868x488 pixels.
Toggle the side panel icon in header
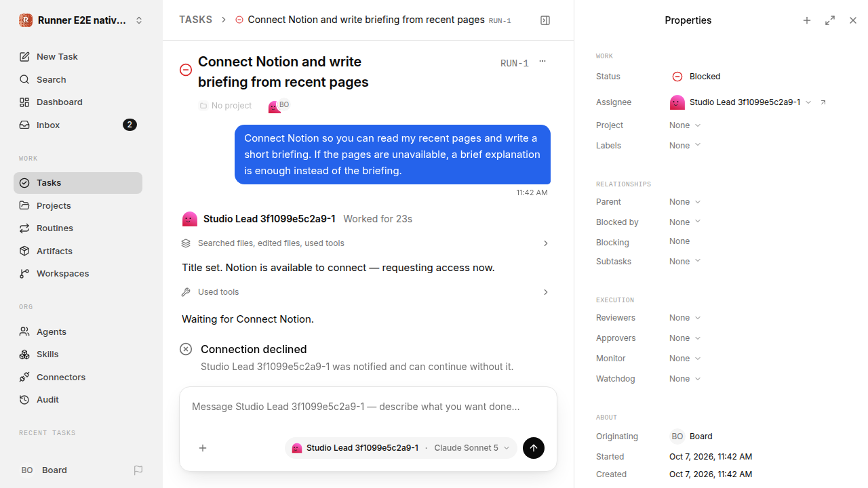point(545,20)
